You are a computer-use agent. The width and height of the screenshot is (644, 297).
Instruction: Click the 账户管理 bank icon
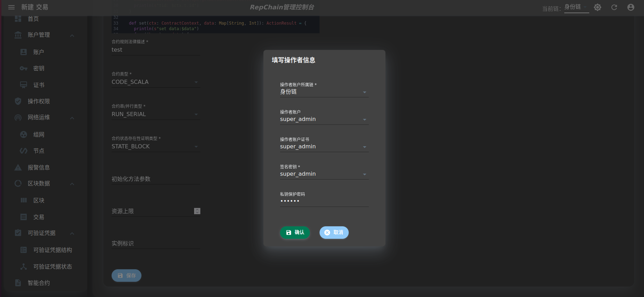click(x=18, y=35)
